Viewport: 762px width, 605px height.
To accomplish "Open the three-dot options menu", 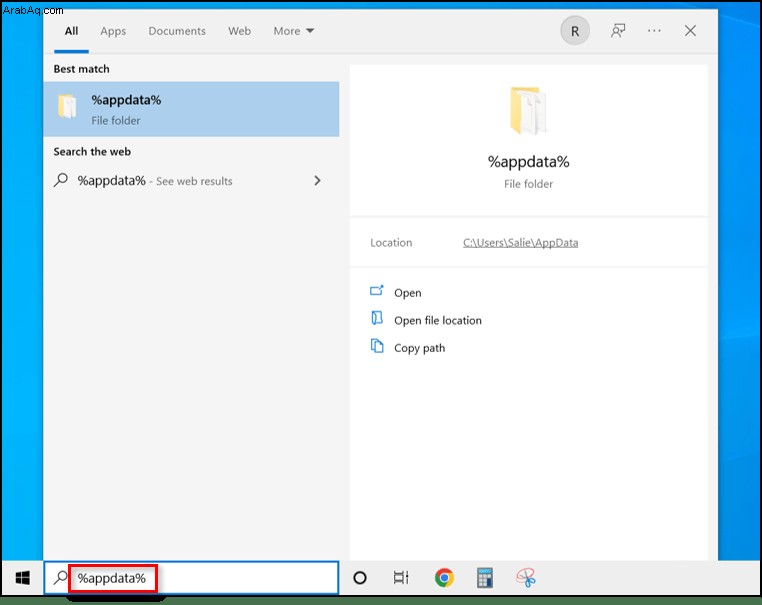I will 654,31.
